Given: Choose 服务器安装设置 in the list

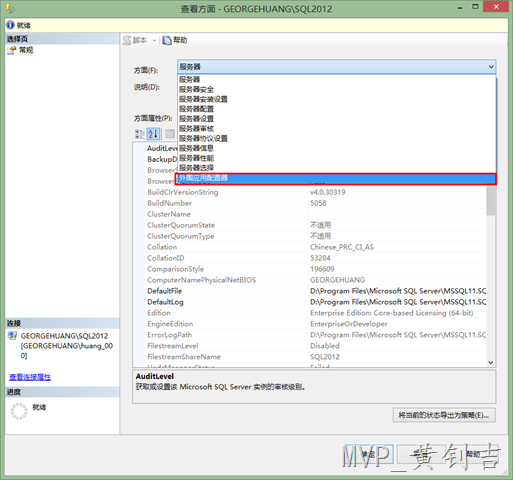Looking at the screenshot, I should click(337, 99).
